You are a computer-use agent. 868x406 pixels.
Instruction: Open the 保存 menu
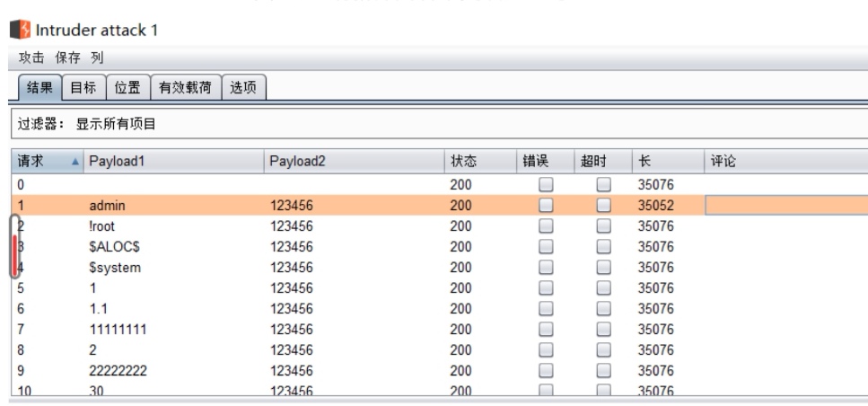pyautogui.click(x=67, y=57)
